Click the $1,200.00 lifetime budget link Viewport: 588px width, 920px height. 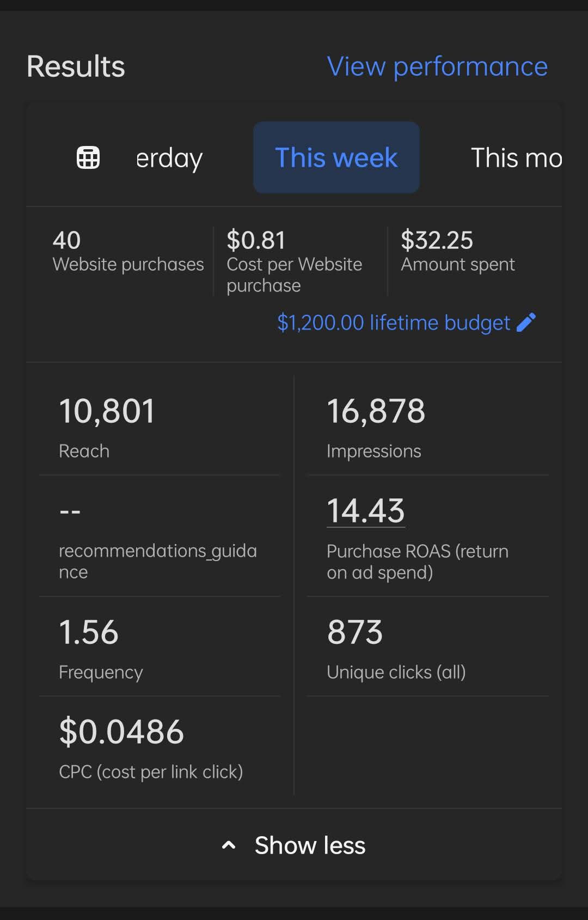click(393, 322)
